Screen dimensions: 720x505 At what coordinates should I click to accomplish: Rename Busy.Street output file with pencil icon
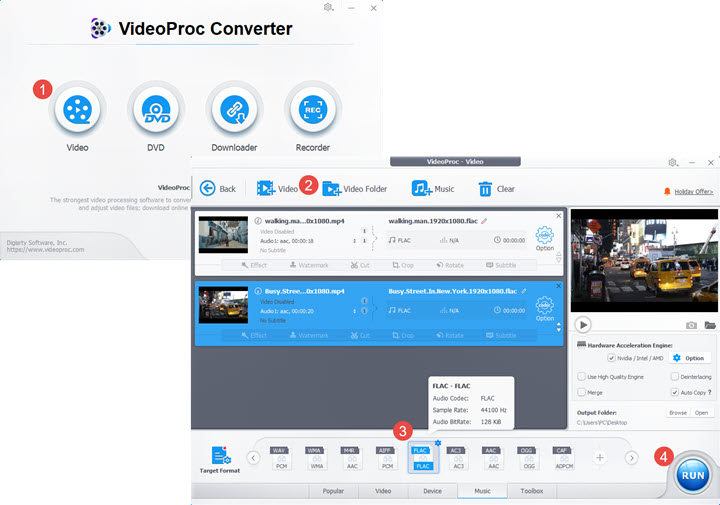[x=523, y=291]
